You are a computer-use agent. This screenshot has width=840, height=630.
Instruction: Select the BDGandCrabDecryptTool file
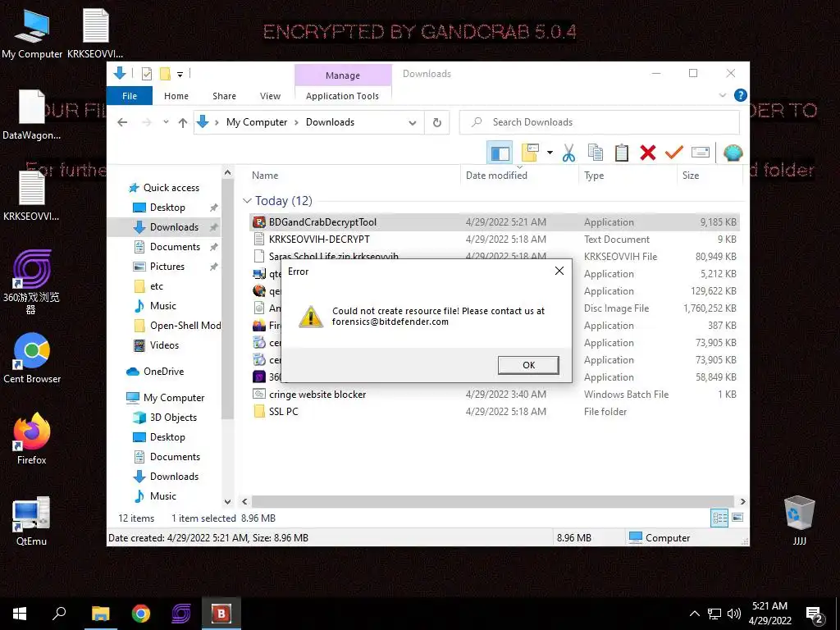[x=494, y=222]
